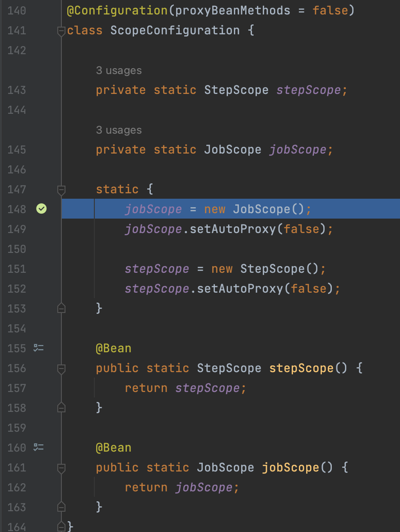Viewport: 400px width, 532px height.
Task: Click 'JobScope' type on line 145
Action: [x=233, y=149]
